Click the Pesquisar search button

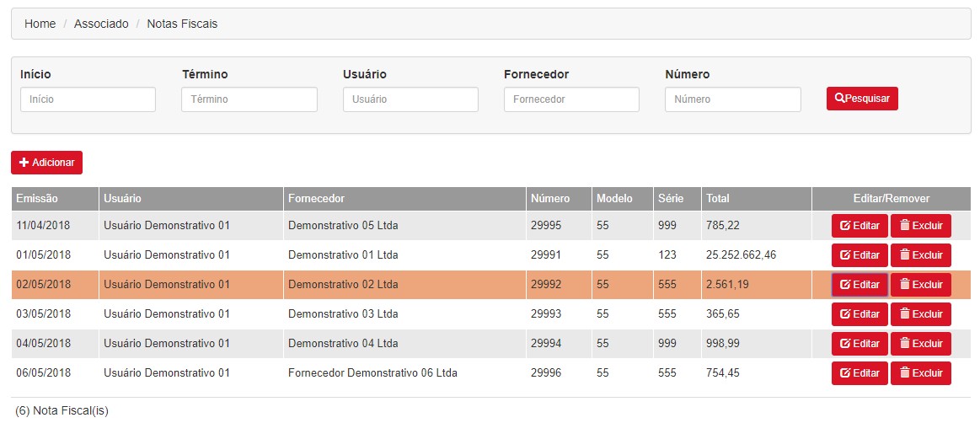point(862,99)
